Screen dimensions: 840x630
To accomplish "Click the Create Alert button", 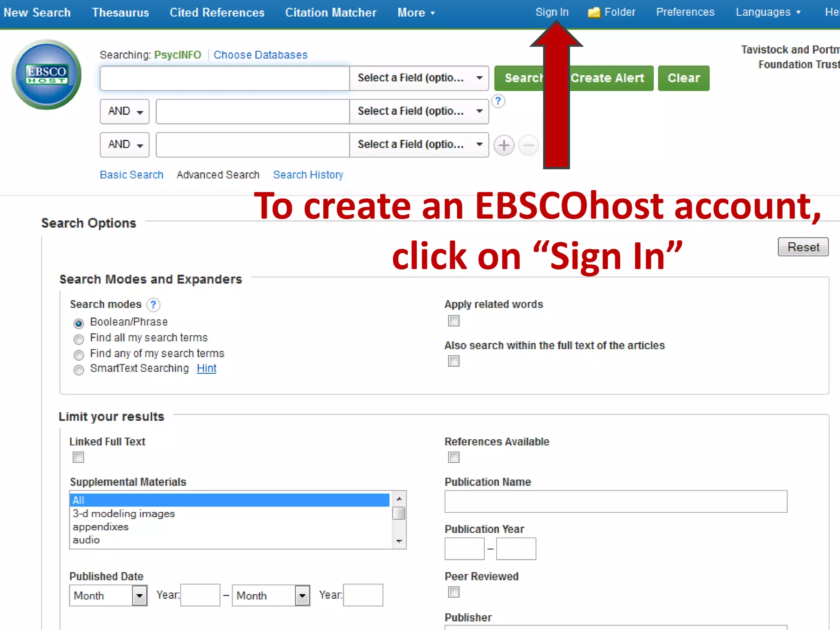I will (x=607, y=78).
